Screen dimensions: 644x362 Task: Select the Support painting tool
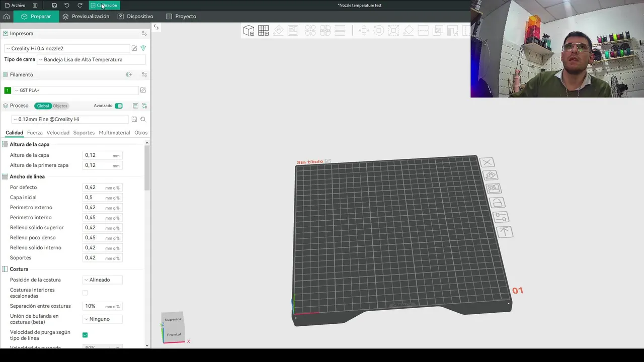[452, 31]
